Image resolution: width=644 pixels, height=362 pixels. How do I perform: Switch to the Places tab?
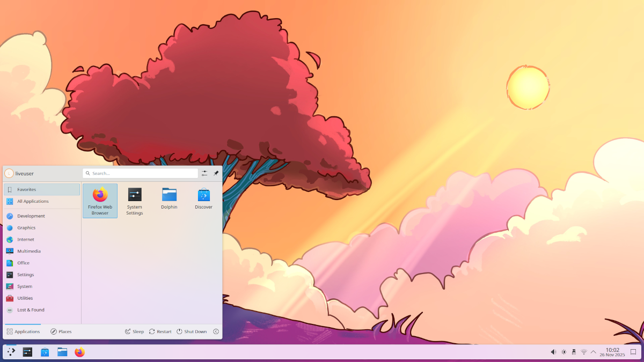(x=61, y=331)
